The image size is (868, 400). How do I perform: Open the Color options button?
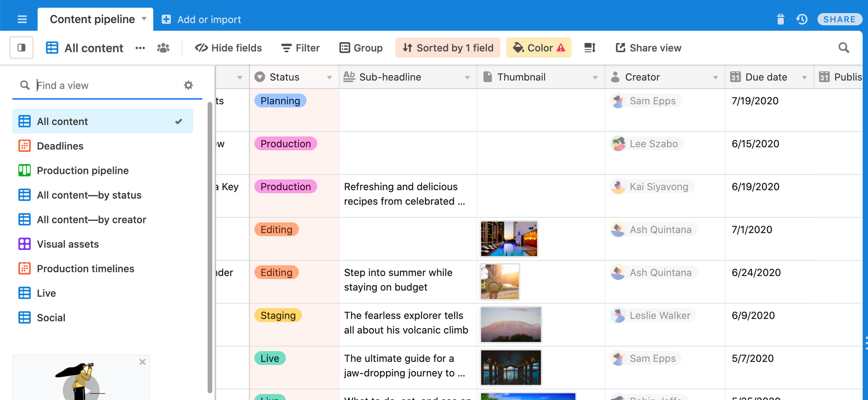click(x=539, y=48)
